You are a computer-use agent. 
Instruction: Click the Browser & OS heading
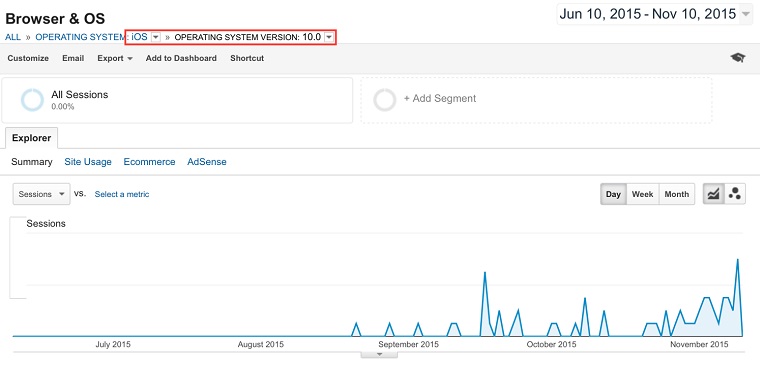pyautogui.click(x=55, y=19)
